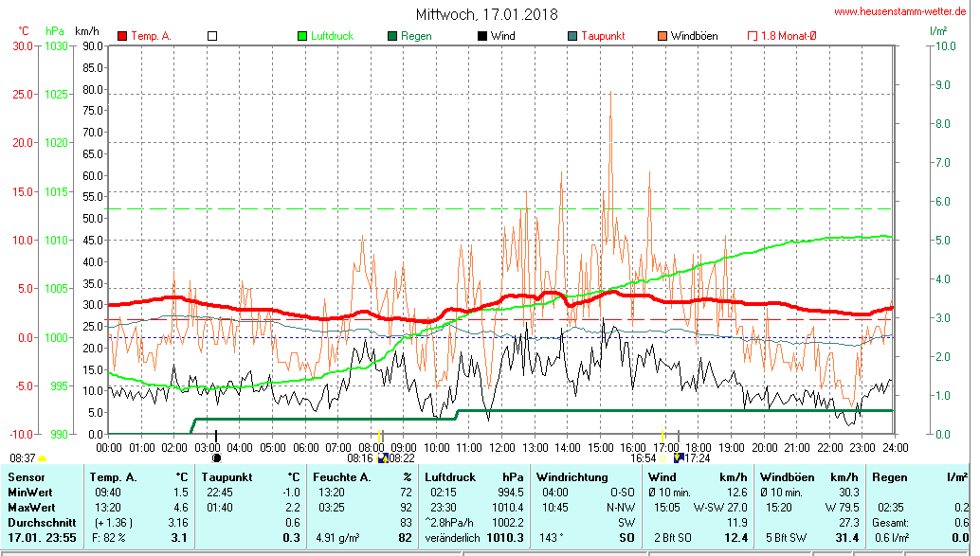980x556 pixels.
Task: Toggle the 1.8 Monat-Ø legend box
Action: coord(753,36)
